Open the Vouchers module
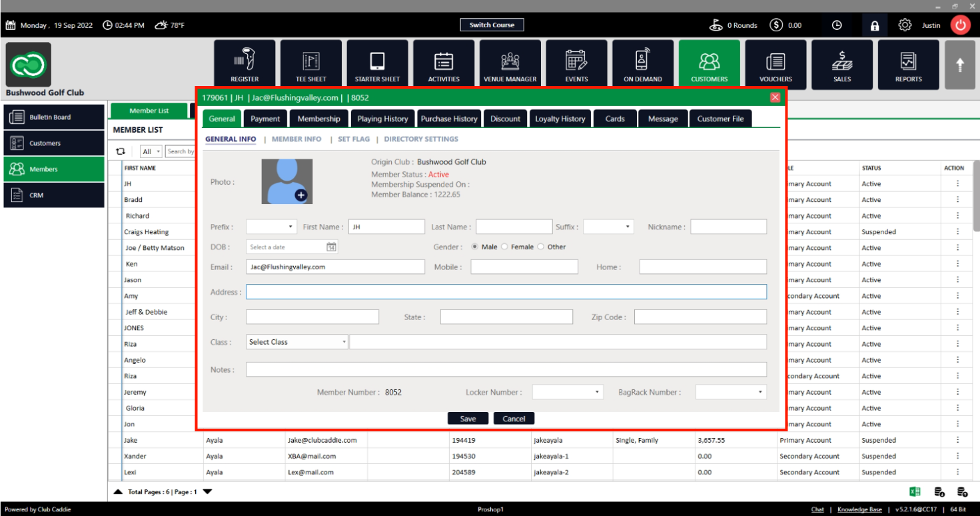 click(775, 65)
